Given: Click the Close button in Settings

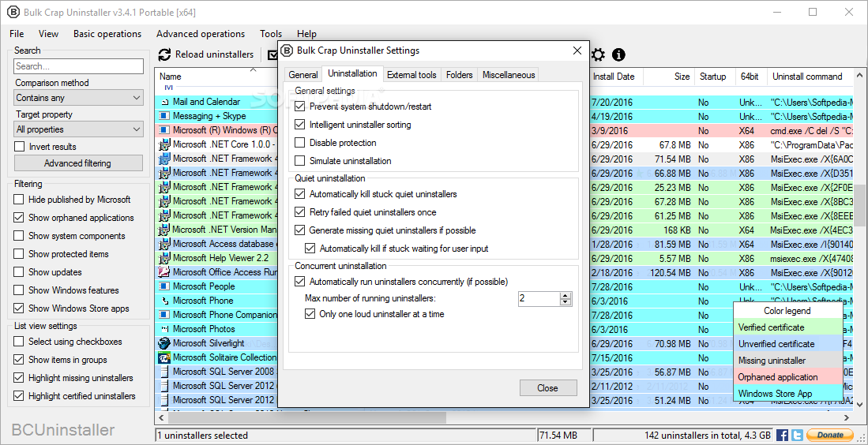Looking at the screenshot, I should coord(547,388).
